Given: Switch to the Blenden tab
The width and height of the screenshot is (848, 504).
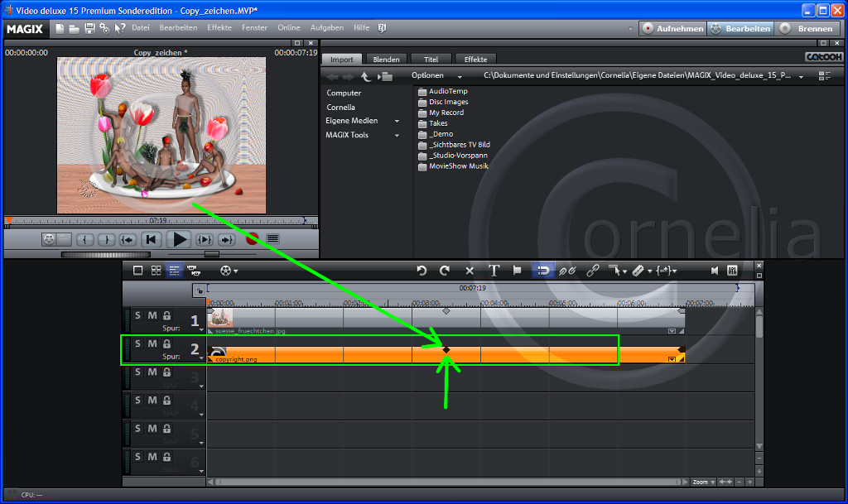Looking at the screenshot, I should [x=386, y=59].
